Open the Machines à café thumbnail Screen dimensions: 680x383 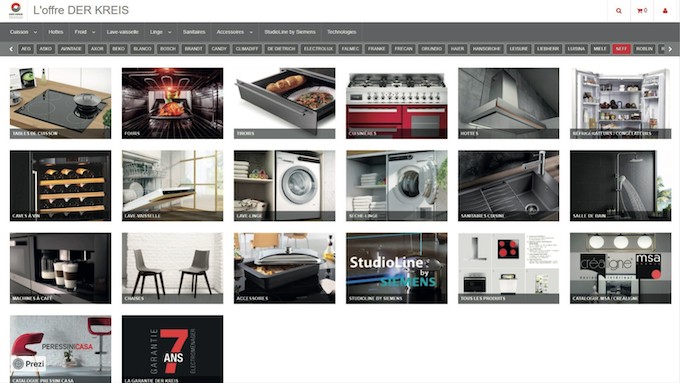point(60,268)
